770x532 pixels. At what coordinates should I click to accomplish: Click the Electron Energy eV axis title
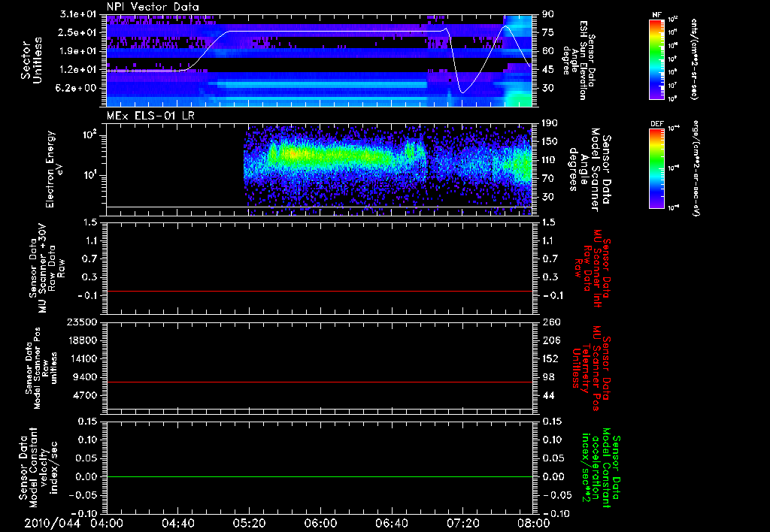click(53, 169)
